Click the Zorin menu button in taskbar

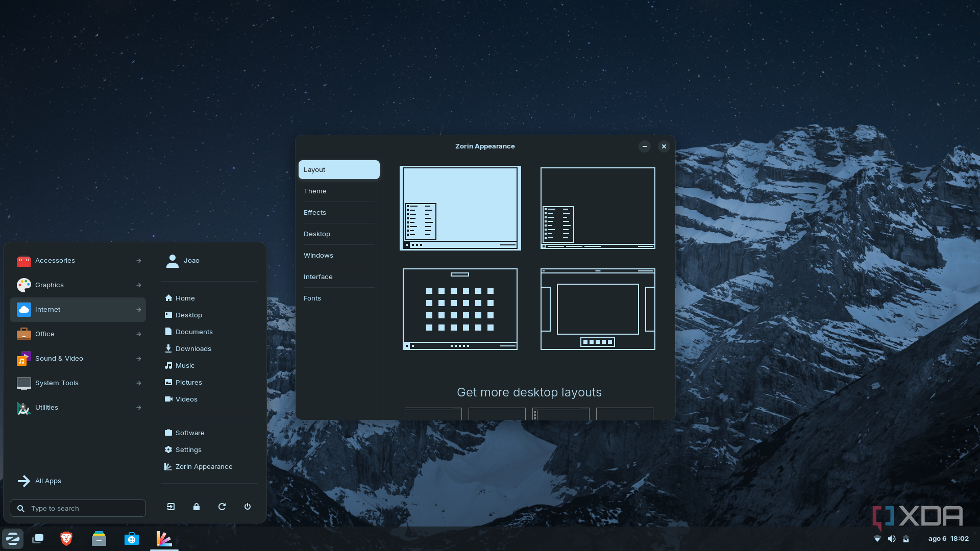click(13, 539)
